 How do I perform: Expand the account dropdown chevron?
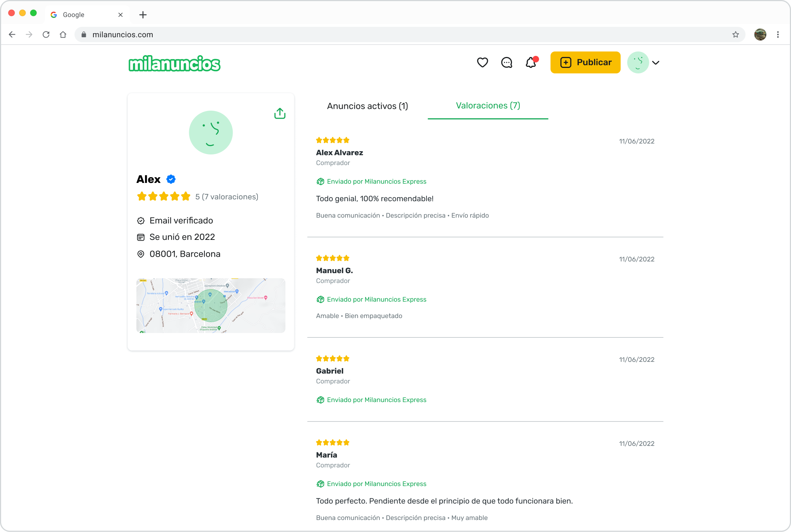[x=656, y=63]
